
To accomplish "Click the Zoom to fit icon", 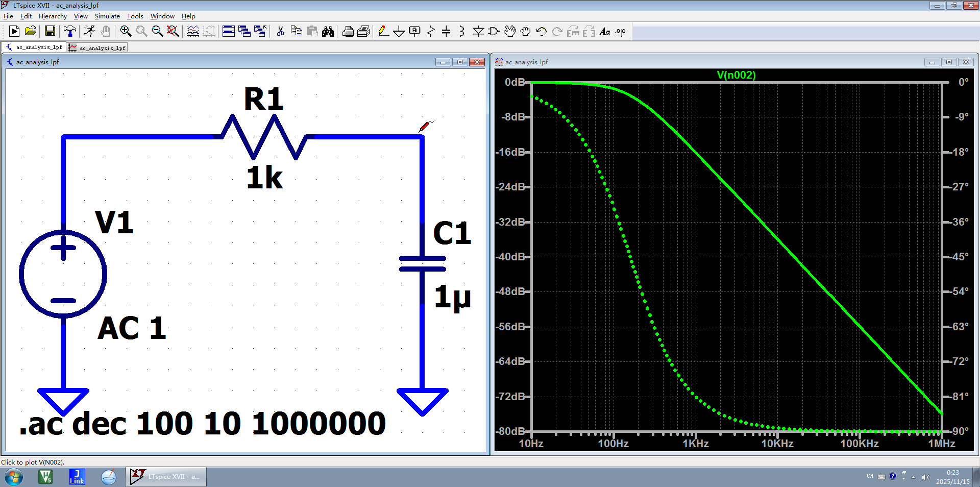I will tap(173, 32).
